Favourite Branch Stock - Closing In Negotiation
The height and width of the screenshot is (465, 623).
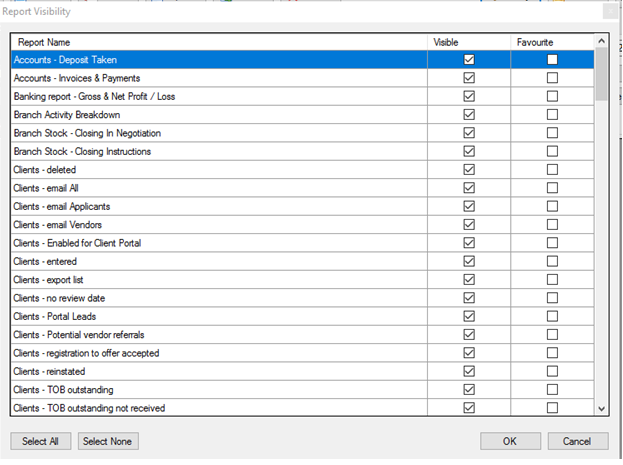tap(552, 133)
